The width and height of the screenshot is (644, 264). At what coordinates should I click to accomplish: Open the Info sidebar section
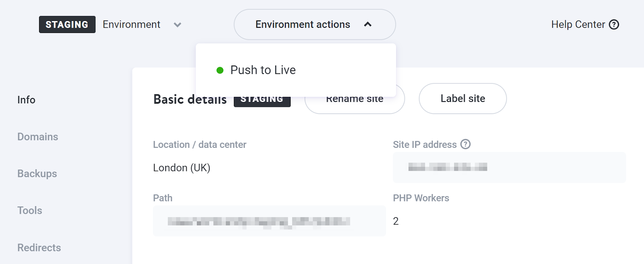pos(26,100)
